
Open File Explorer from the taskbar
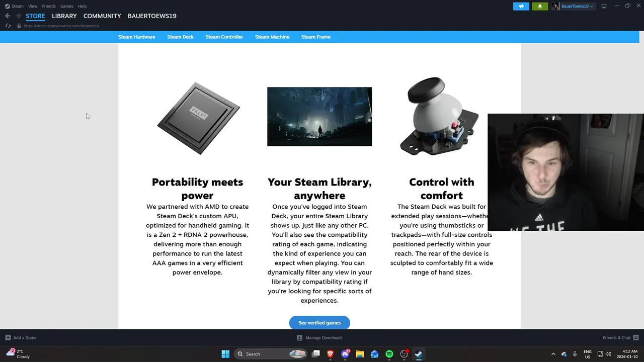[360, 354]
